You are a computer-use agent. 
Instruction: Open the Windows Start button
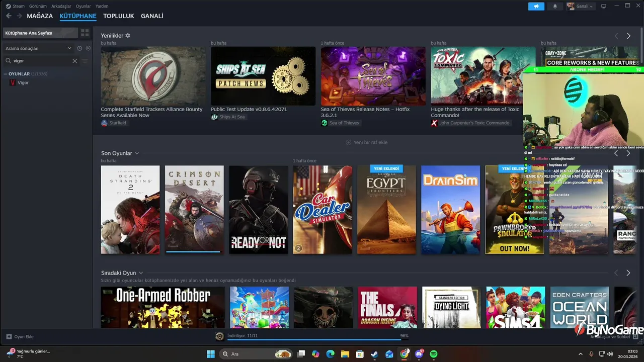[x=210, y=354]
